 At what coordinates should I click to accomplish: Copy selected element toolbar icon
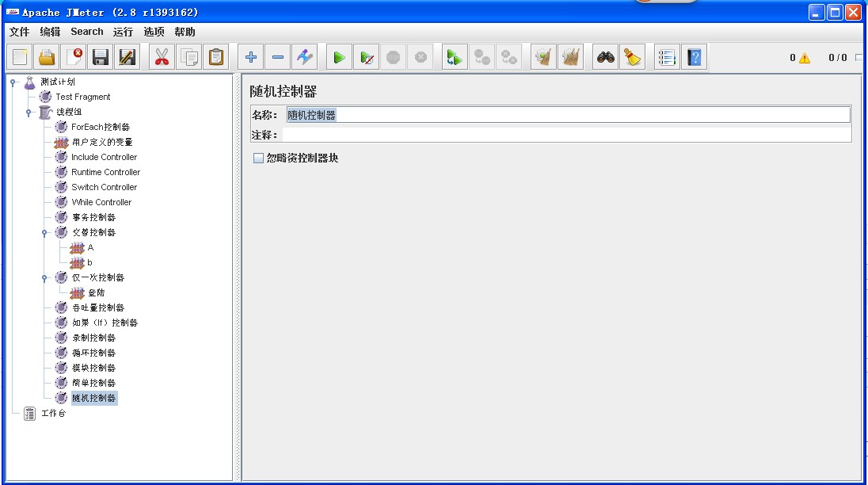pos(189,57)
